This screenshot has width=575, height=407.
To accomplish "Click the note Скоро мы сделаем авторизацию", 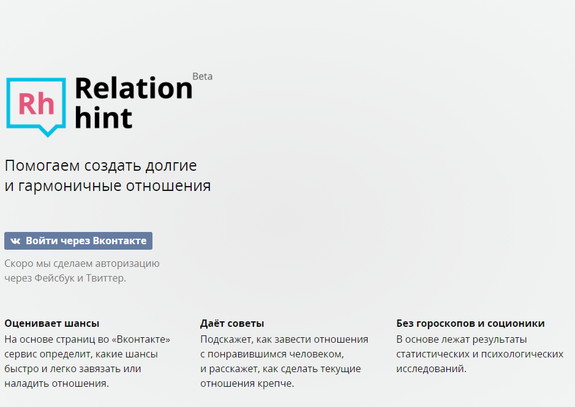I will click(82, 264).
